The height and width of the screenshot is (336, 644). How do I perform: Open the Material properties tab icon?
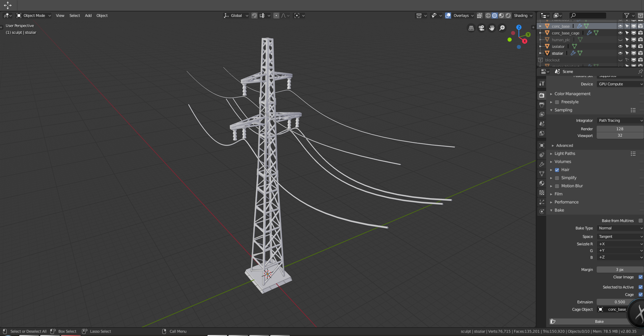[x=542, y=183]
